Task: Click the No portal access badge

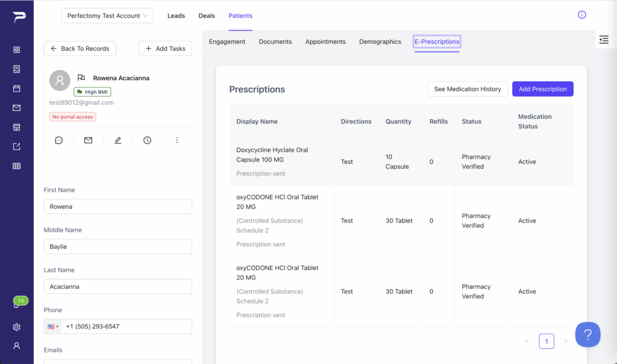Action: [73, 117]
